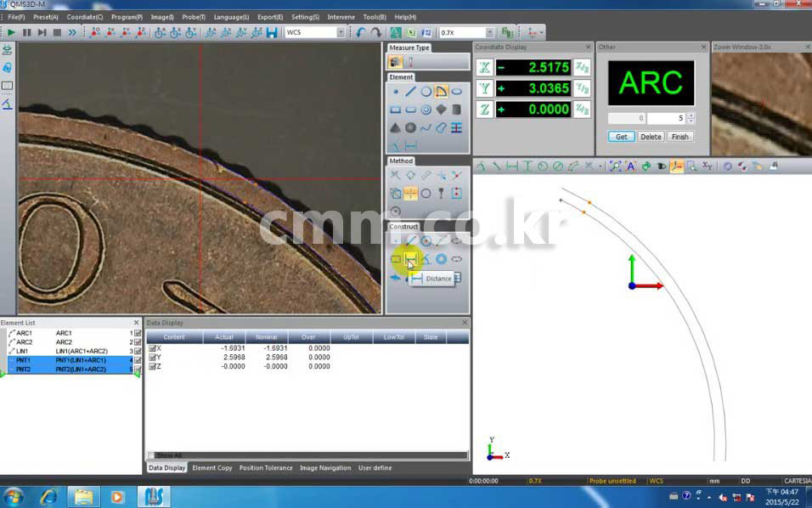Open the Coordinate menu
The width and height of the screenshot is (812, 508).
point(84,17)
